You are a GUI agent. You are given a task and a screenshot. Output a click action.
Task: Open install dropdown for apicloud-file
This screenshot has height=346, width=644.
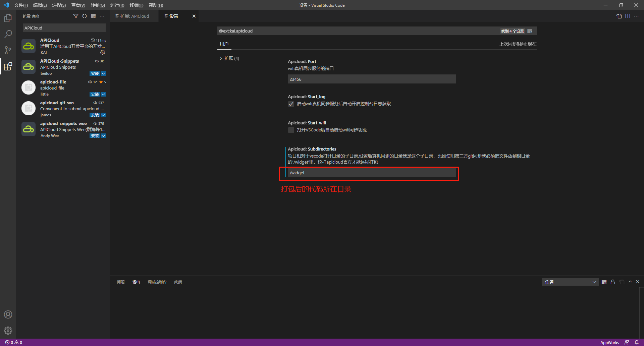point(103,94)
